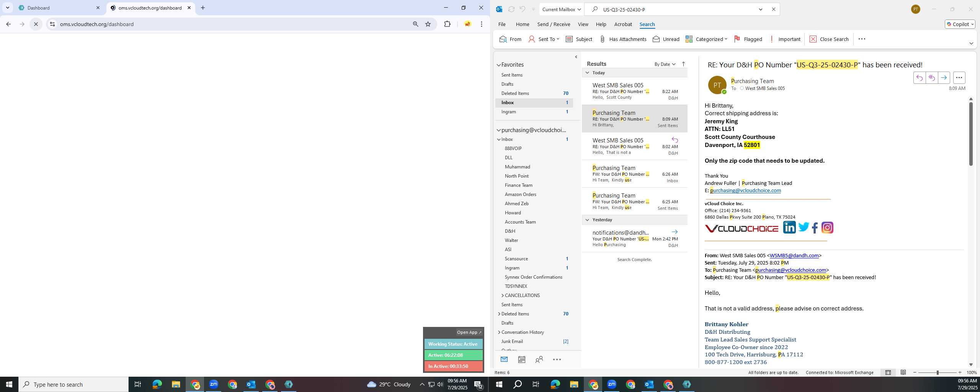The image size is (980, 392).
Task: Click the Subject filter in Search ribbon
Action: [579, 39]
